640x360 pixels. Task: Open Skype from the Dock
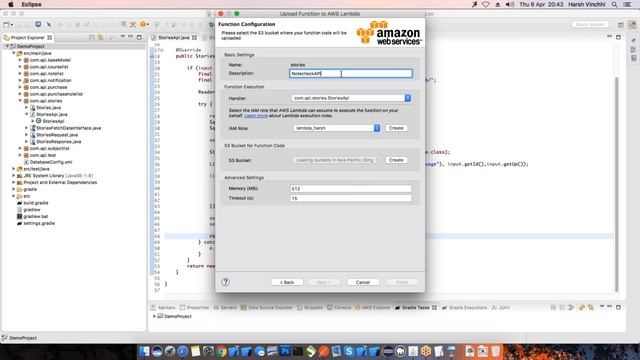coord(349,351)
